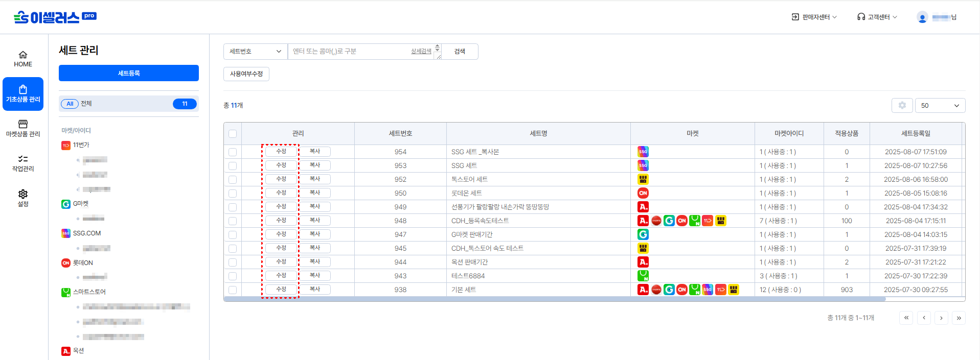Click 복사 for set 948
This screenshot has width=980, height=360.
(x=315, y=221)
